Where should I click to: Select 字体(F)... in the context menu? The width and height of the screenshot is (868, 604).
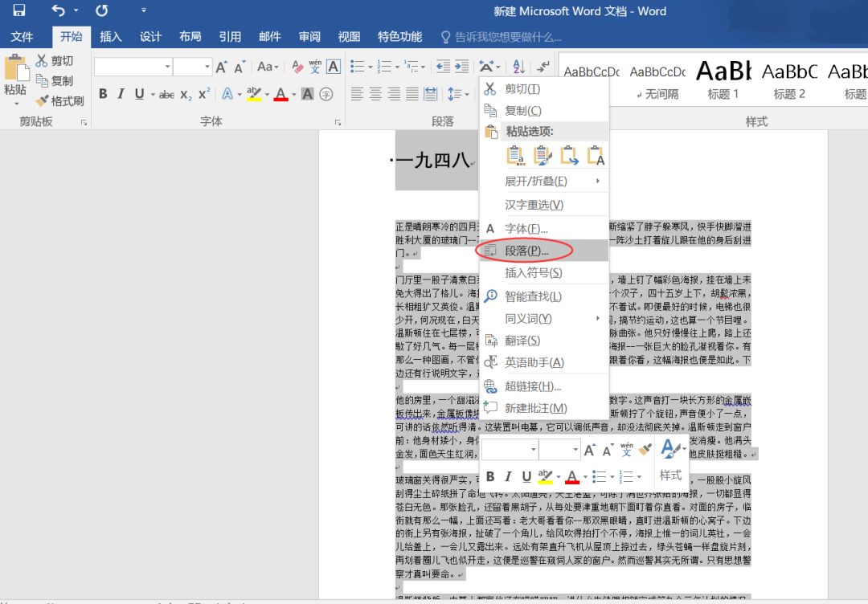point(543,228)
